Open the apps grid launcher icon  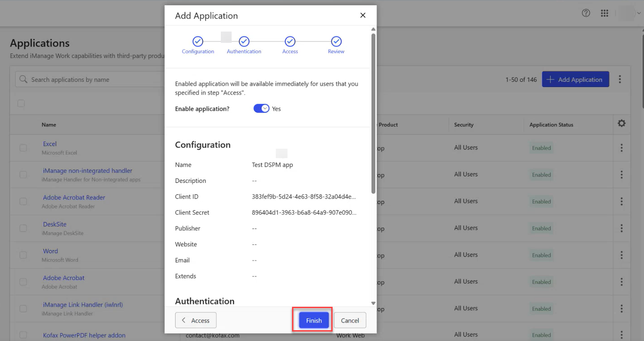pyautogui.click(x=605, y=13)
